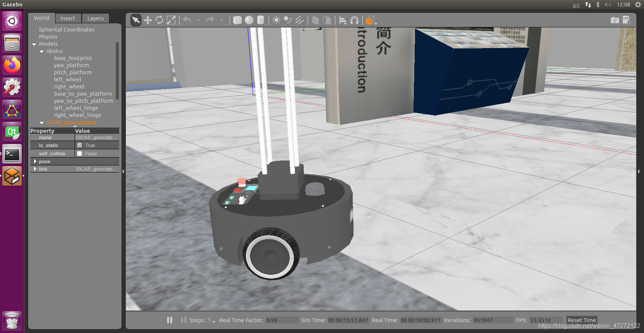The height and width of the screenshot is (333, 644).
Task: Switch to the World tab
Action: (41, 18)
